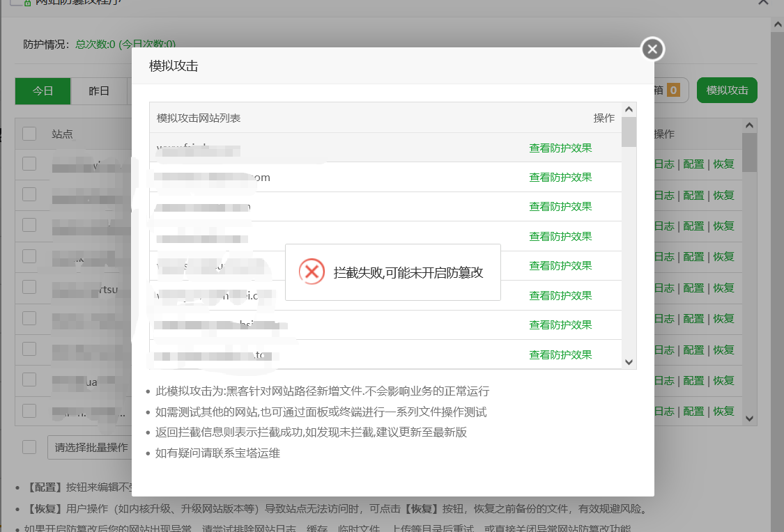784x532 pixels.
Task: Click the 总次数:0 protection count text
Action: point(95,44)
